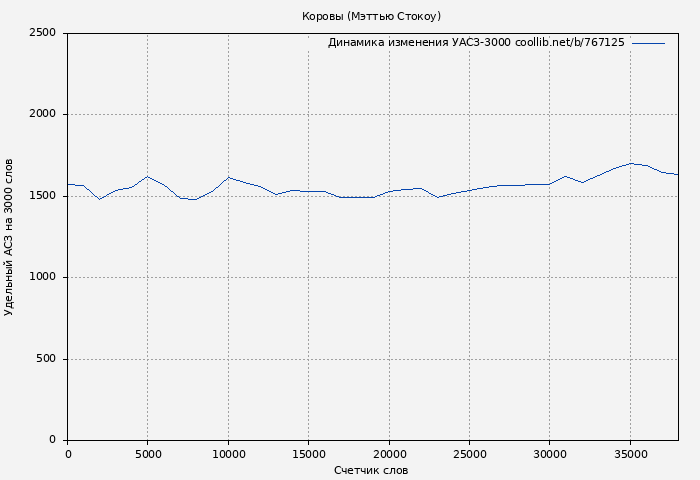This screenshot has height=480, width=700.
Task: Click the 20000 tick label on the x-axis
Action: pos(388,454)
